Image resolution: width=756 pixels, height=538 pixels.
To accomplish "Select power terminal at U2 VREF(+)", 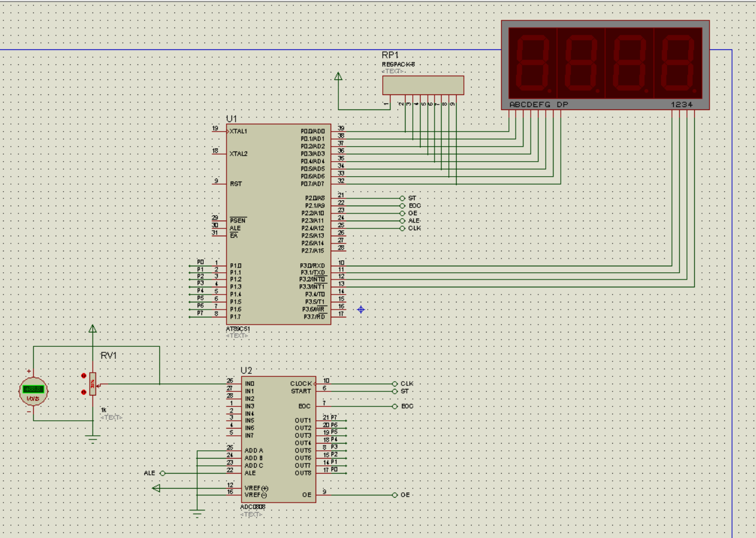I will click(x=156, y=488).
